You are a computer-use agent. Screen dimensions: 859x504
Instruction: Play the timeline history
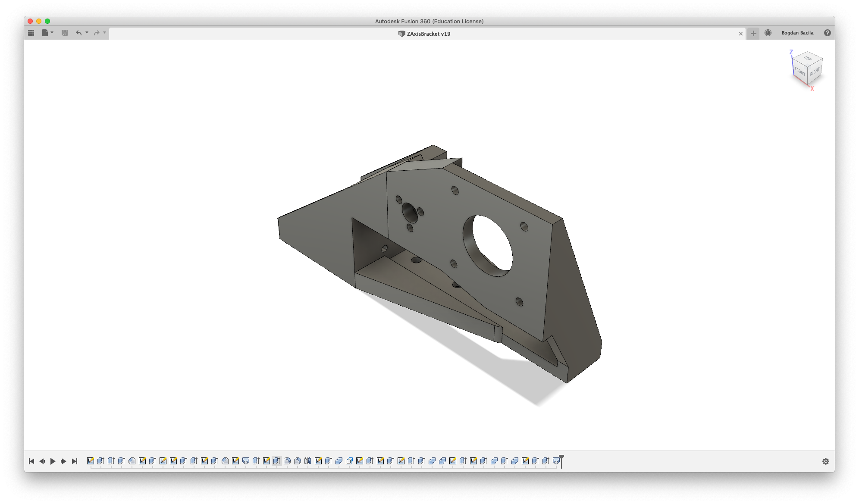(53, 461)
